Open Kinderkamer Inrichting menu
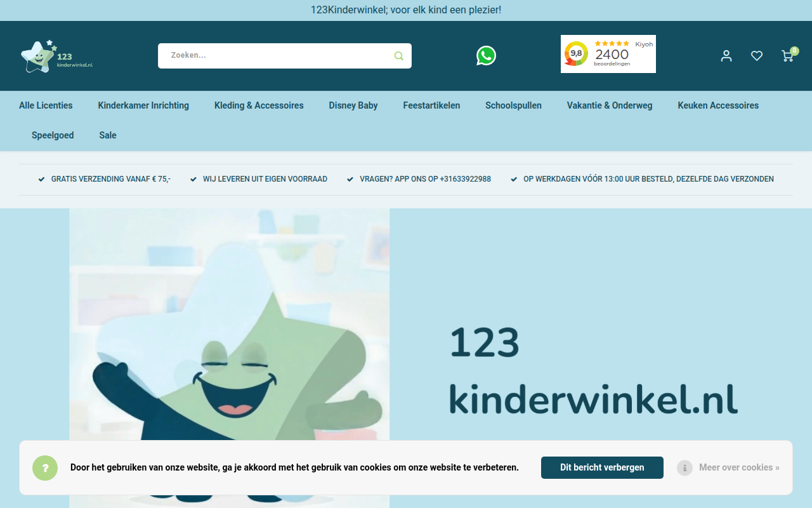The height and width of the screenshot is (508, 812). 143,105
